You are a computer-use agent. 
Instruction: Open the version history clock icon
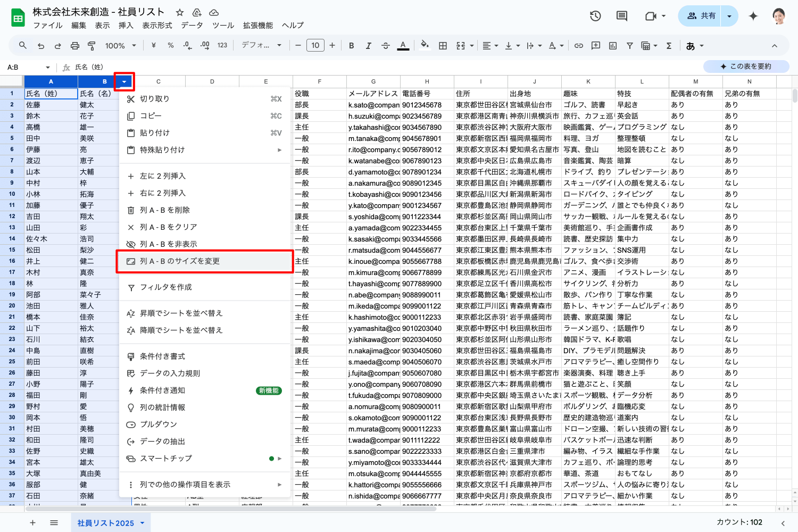595,16
